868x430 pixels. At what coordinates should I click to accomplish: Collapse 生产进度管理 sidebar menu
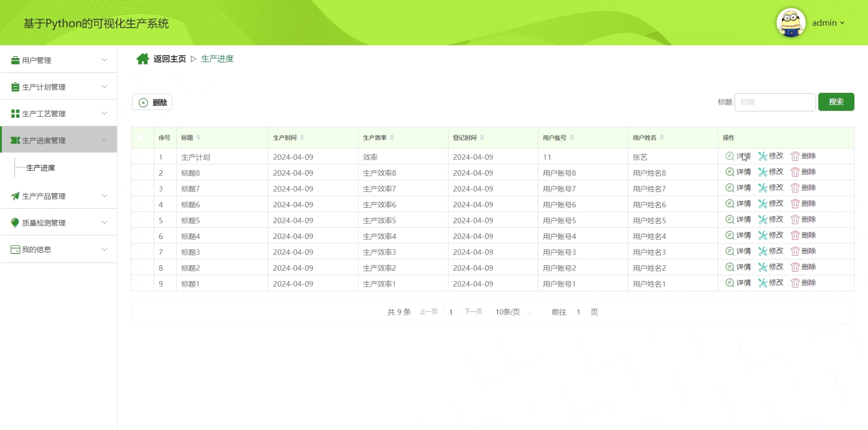click(59, 140)
